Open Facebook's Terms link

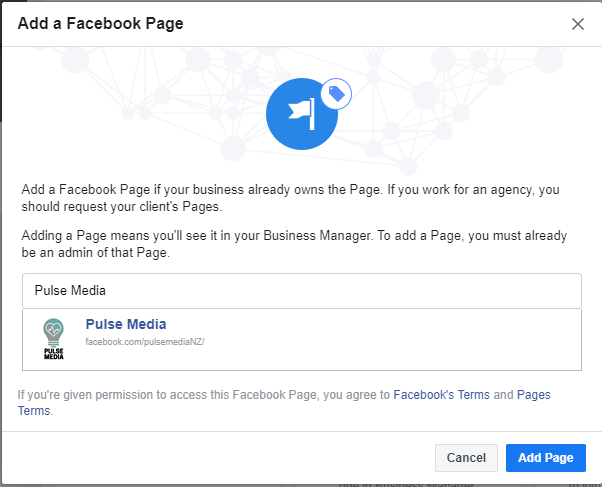pos(442,395)
